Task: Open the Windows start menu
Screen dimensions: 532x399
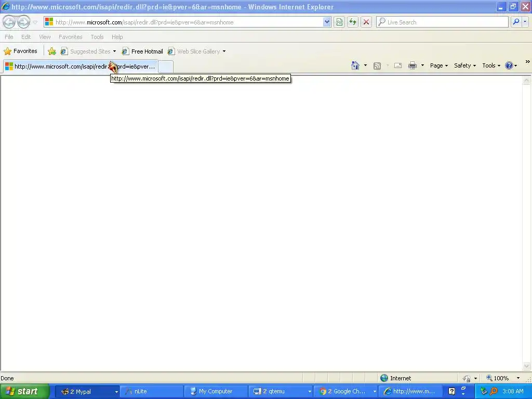Action: (25, 391)
